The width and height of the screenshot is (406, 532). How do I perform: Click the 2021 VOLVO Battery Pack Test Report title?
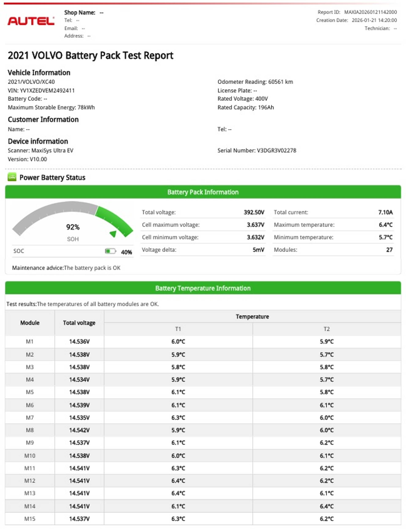pyautogui.click(x=90, y=56)
